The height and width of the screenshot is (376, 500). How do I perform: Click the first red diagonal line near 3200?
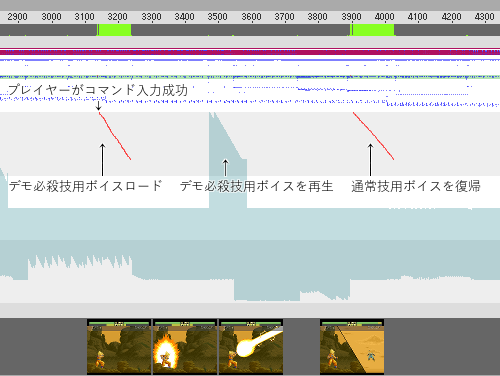click(x=115, y=136)
